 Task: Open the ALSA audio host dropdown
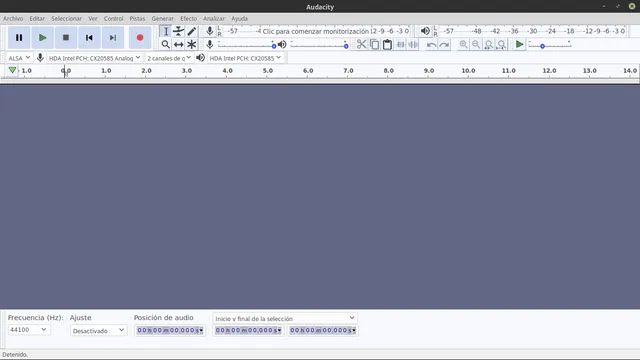(19, 58)
